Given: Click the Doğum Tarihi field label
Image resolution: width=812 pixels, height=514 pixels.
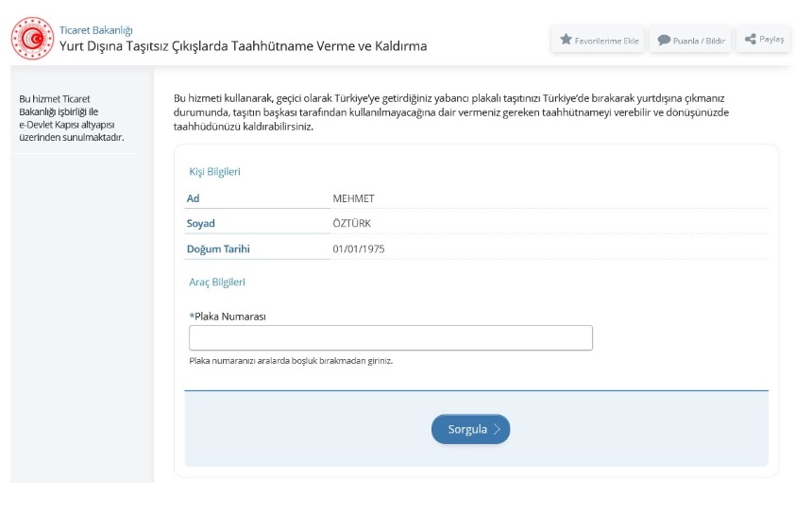Looking at the screenshot, I should point(218,249).
